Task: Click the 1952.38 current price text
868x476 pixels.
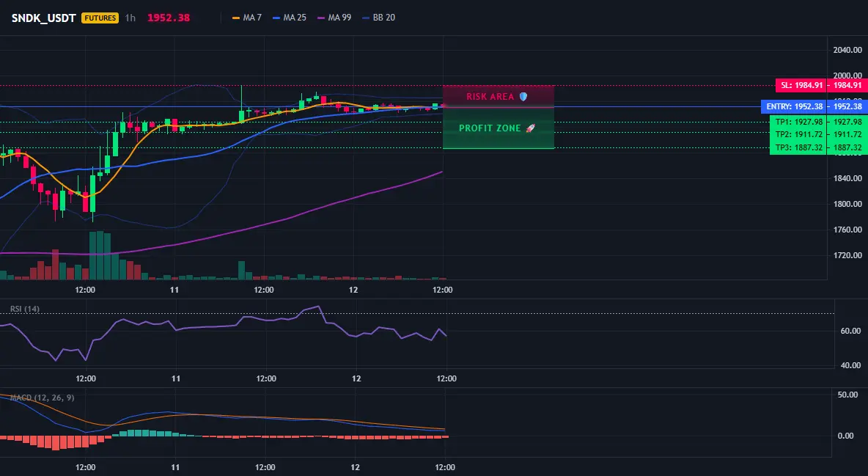Action: coord(169,18)
